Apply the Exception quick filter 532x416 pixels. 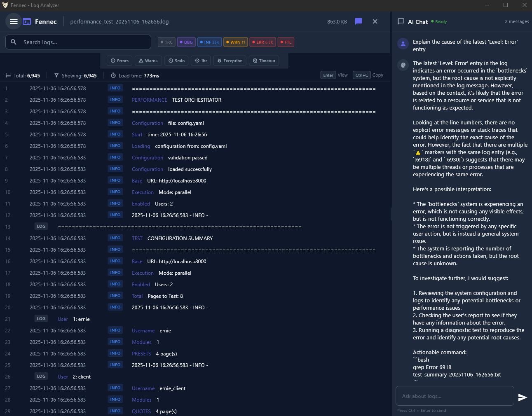pos(230,61)
